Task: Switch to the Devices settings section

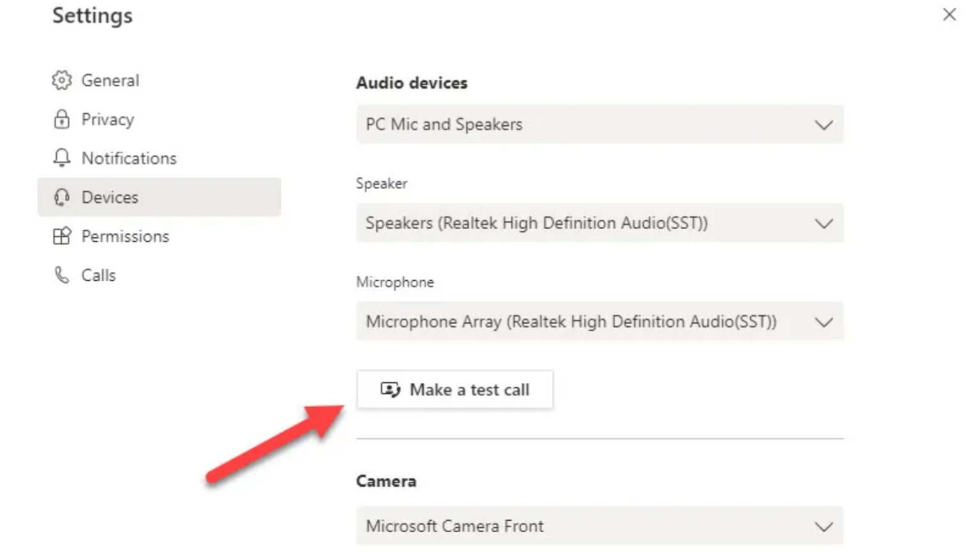Action: tap(110, 197)
